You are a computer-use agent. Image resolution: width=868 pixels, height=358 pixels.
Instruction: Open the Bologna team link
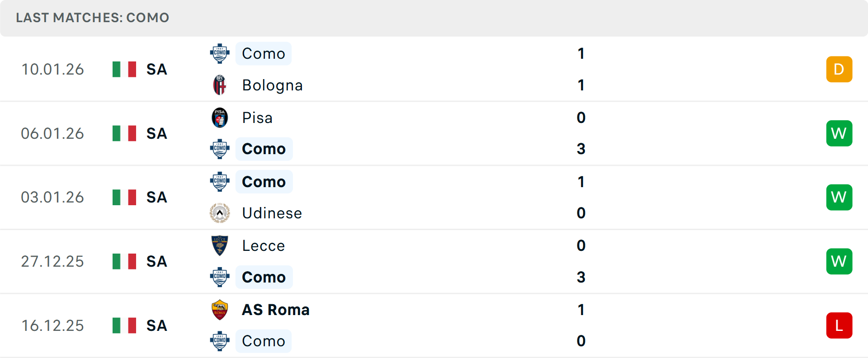point(272,85)
